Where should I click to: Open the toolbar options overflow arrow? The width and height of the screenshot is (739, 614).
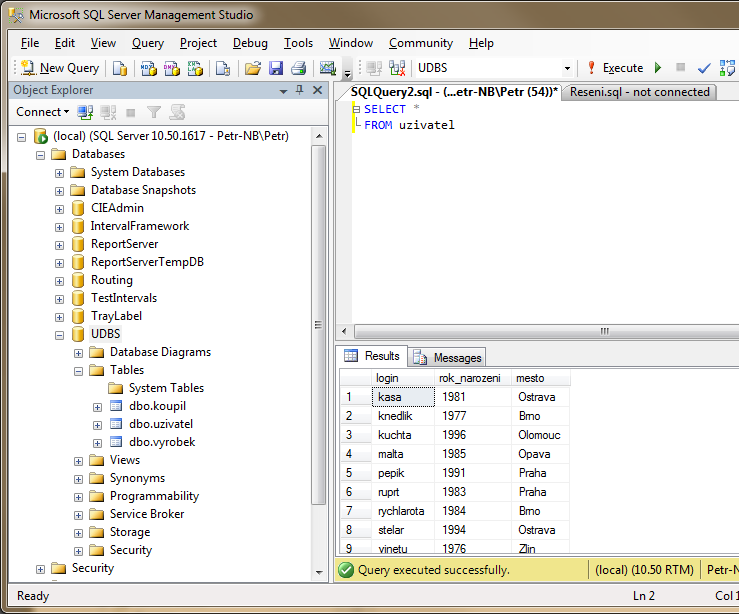347,73
